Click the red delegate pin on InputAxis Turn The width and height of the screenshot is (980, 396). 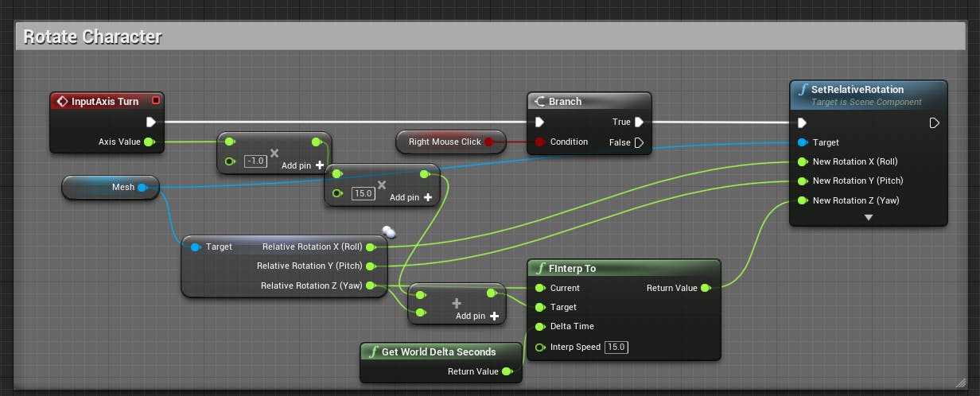coord(156,100)
